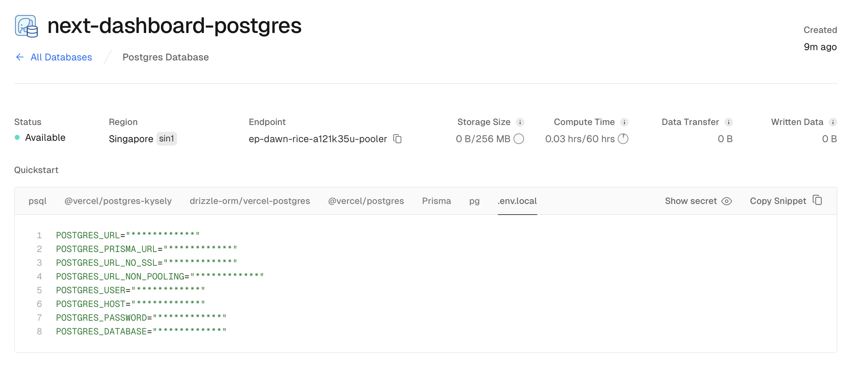The width and height of the screenshot is (868, 377).
Task: Open the @vercel/postgres-kysely tab
Action: (x=118, y=201)
